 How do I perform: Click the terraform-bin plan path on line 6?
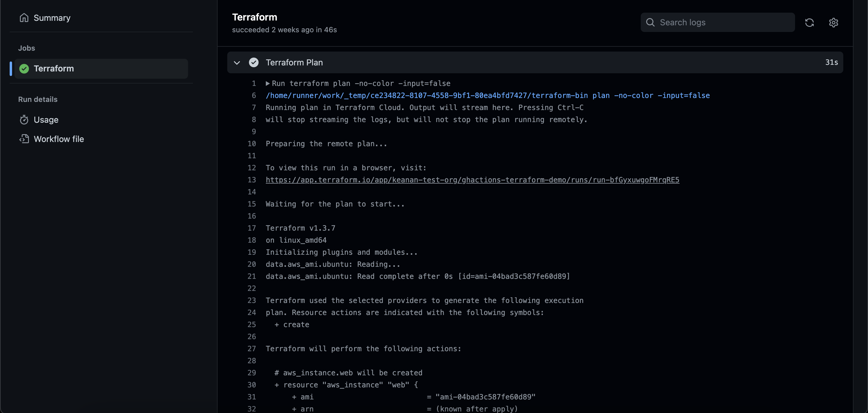487,95
